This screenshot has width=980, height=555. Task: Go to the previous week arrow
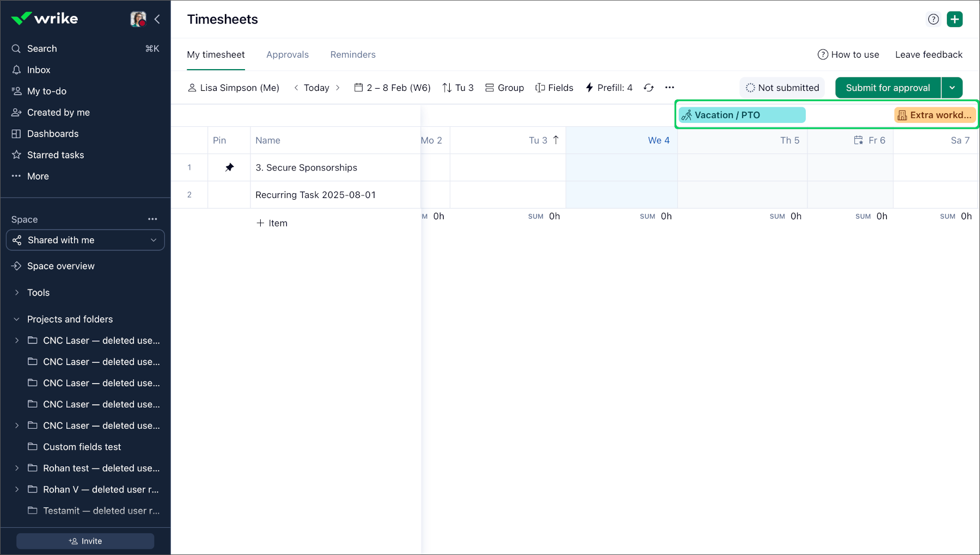point(296,88)
